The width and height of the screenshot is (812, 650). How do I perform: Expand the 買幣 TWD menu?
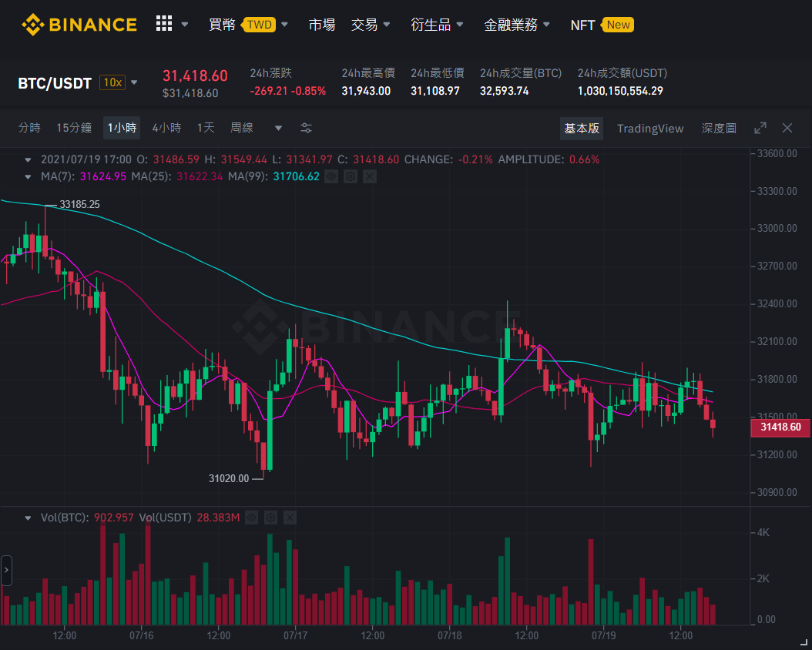coord(249,25)
